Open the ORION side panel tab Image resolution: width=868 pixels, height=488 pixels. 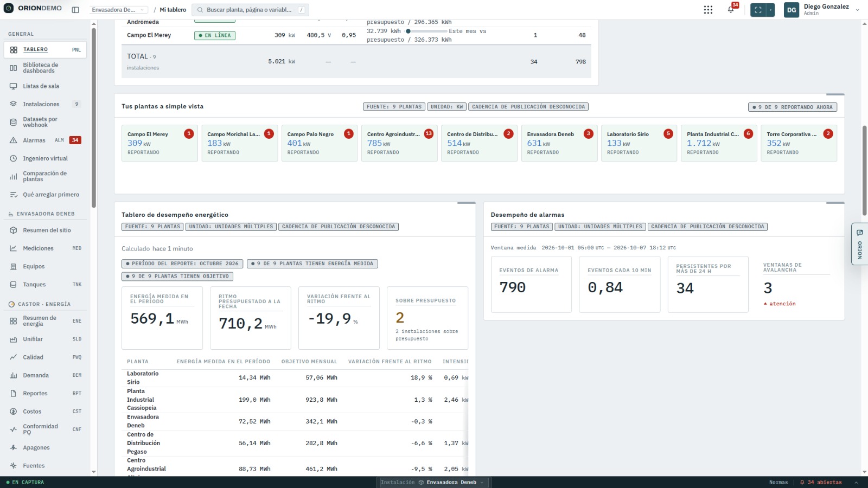click(x=860, y=244)
